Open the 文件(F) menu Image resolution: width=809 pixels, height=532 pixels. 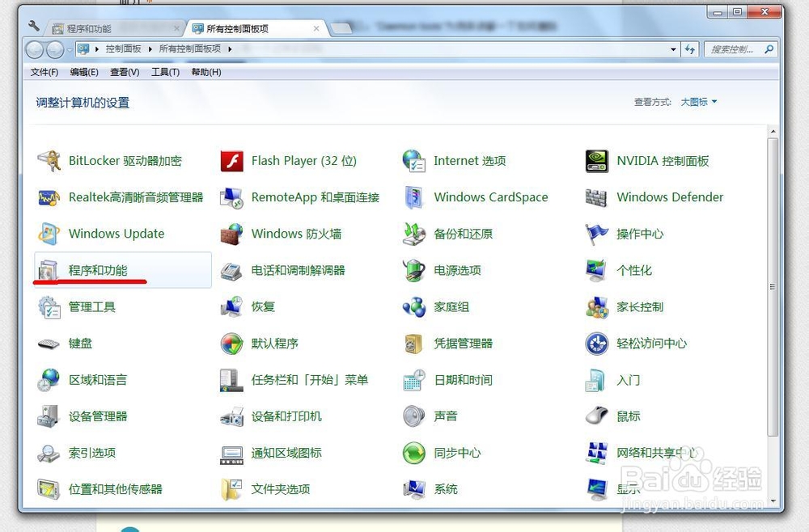tap(44, 72)
